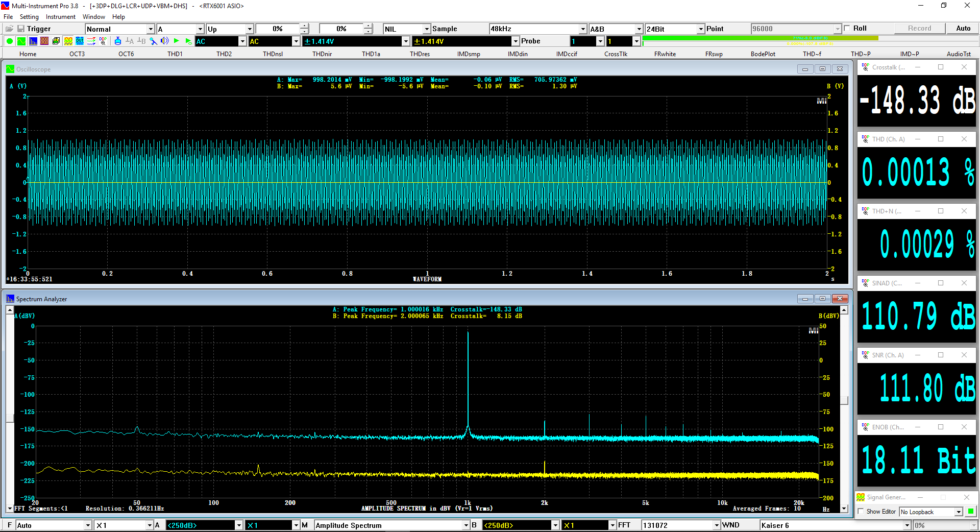Click the SINAD DDP viewer icon
Viewport: 980px width, 532px height.
point(865,283)
